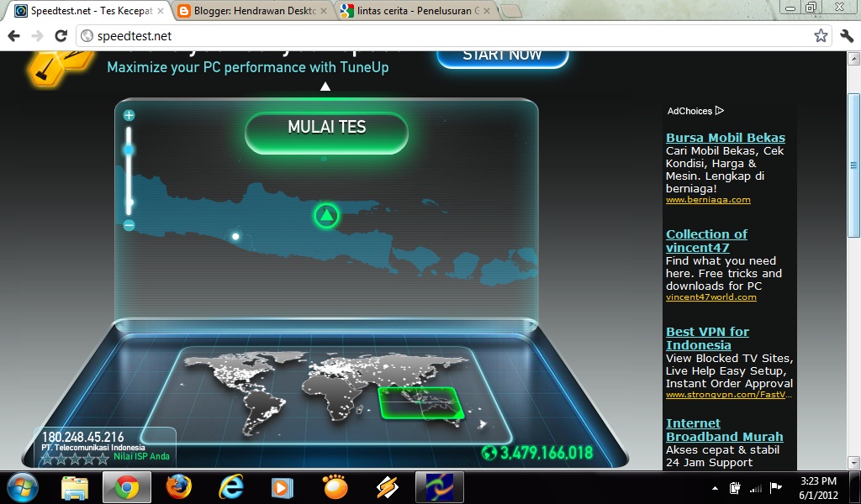Image resolution: width=861 pixels, height=504 pixels.
Task: Bookmark page with the star icon
Action: [821, 36]
